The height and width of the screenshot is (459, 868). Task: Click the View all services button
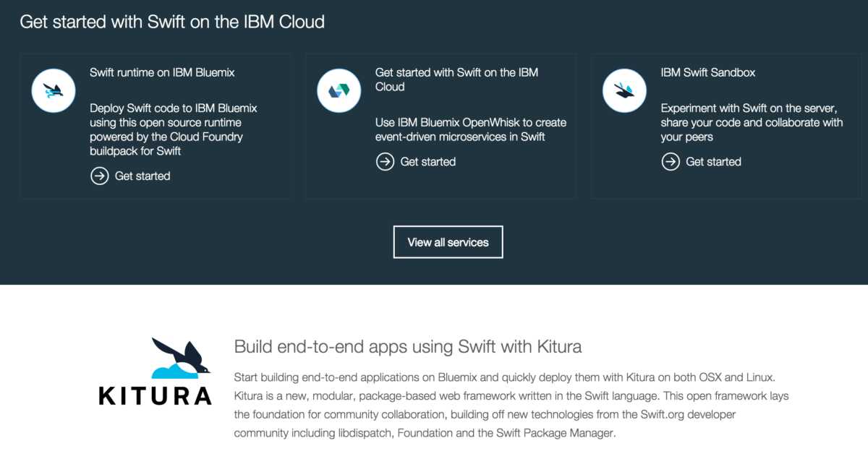[x=448, y=242]
